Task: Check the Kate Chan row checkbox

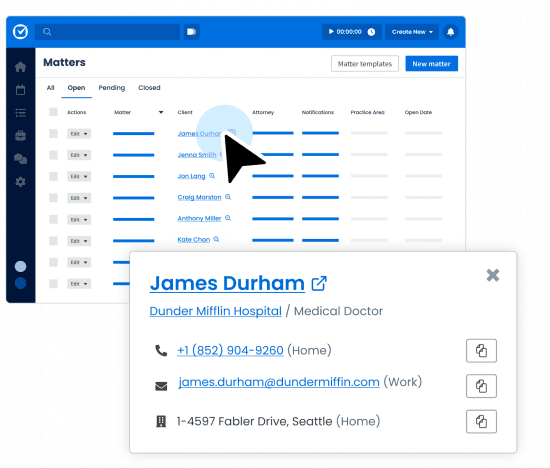Action: coord(53,241)
